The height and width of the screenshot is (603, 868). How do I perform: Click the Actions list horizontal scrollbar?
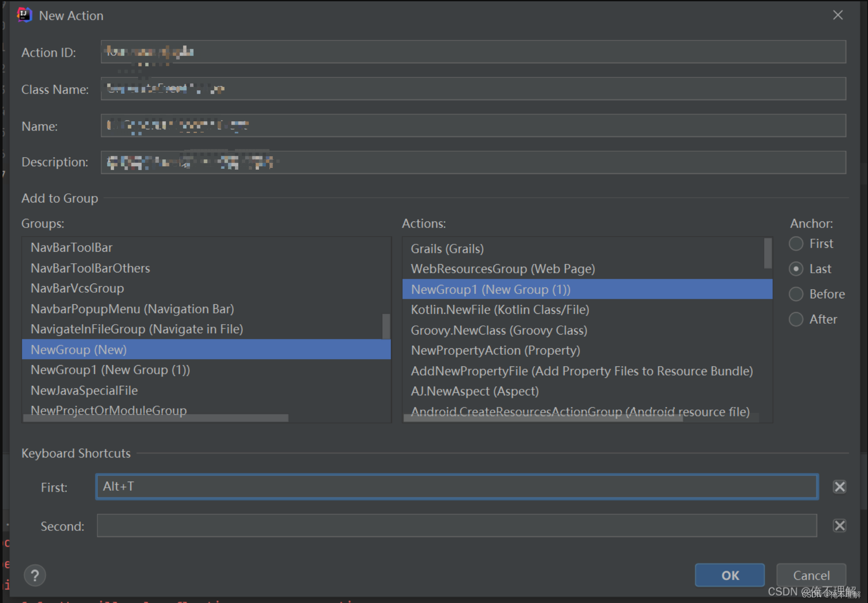(x=543, y=418)
